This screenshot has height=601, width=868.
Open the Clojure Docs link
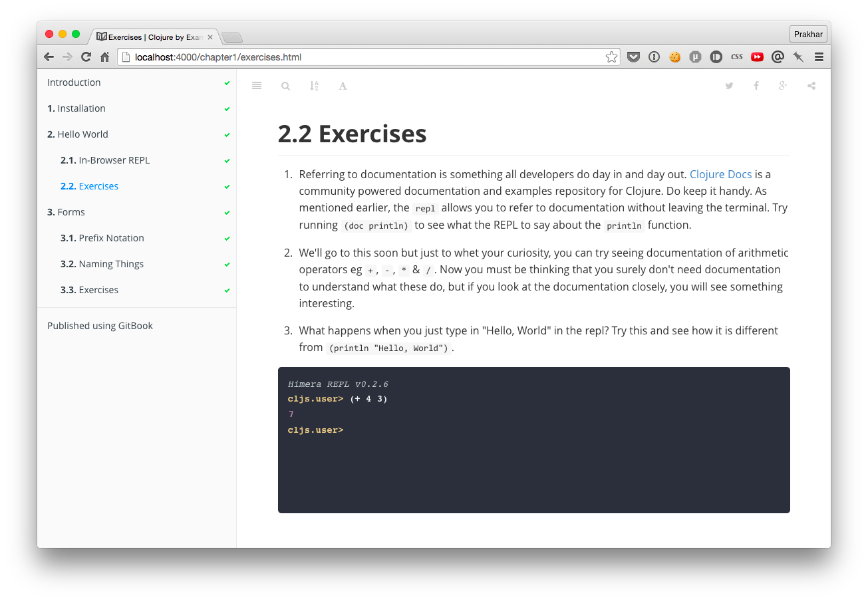[x=720, y=174]
